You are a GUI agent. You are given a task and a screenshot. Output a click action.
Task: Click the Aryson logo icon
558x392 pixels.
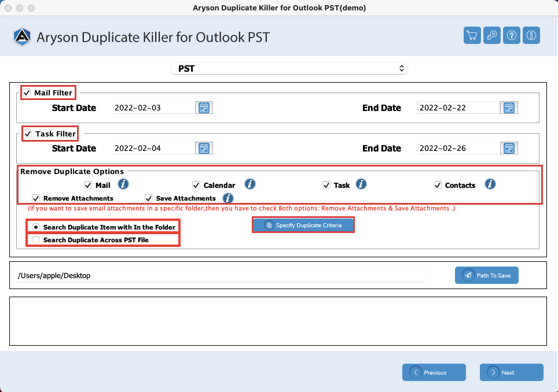pos(22,36)
